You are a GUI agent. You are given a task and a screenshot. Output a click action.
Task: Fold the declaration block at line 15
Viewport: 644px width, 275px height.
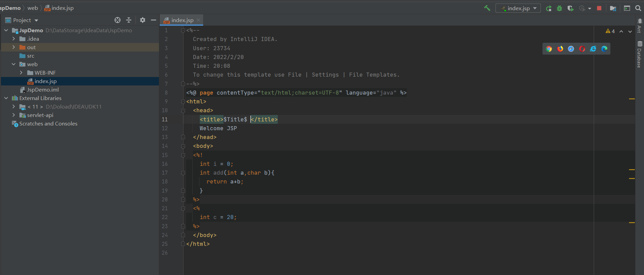[x=183, y=155]
